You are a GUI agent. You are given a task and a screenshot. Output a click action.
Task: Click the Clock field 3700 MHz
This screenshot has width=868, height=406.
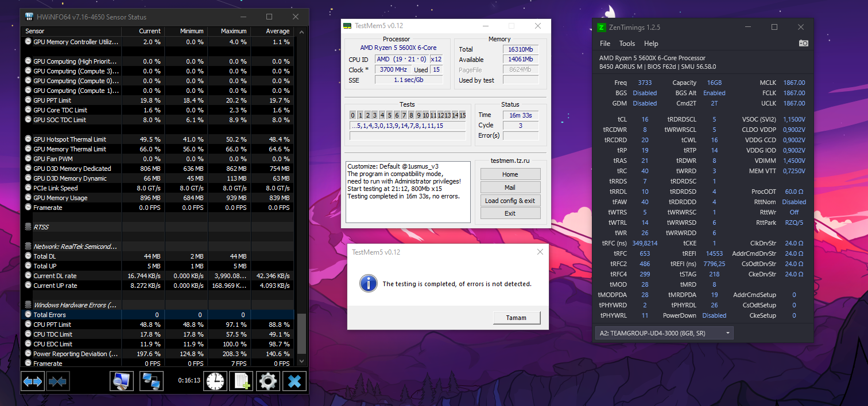pos(393,69)
